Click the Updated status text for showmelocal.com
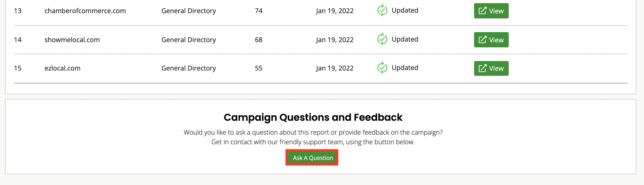 405,39
